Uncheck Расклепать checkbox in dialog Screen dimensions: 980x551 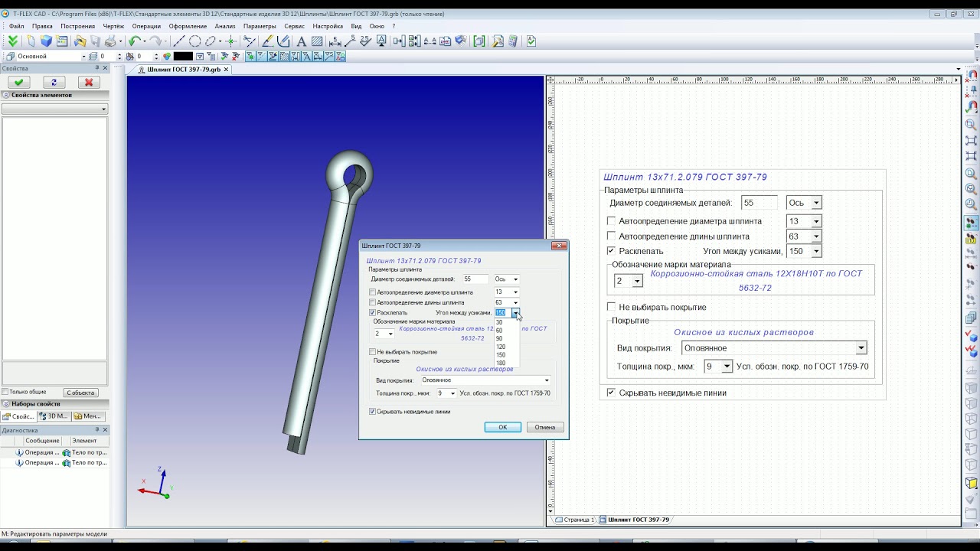click(373, 313)
